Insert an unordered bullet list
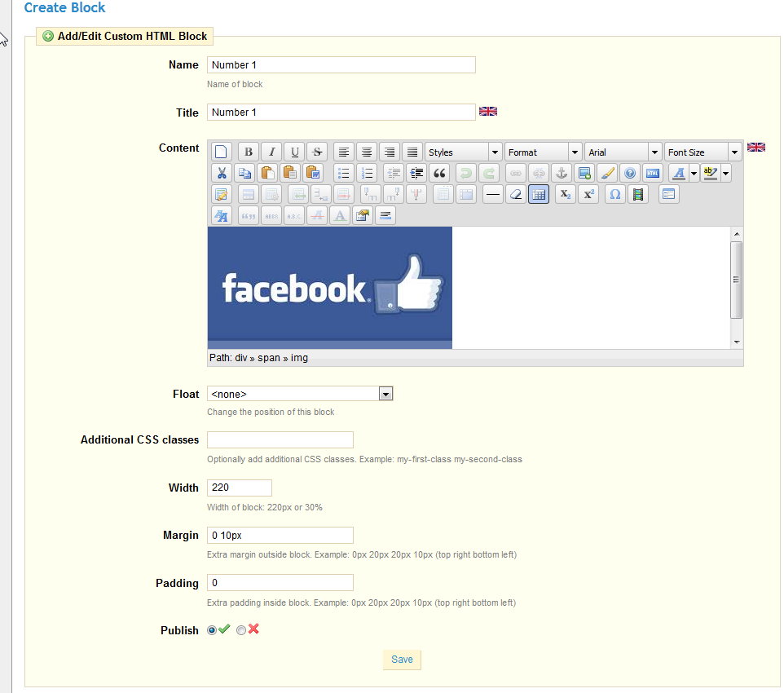The width and height of the screenshot is (784, 693). (x=343, y=173)
